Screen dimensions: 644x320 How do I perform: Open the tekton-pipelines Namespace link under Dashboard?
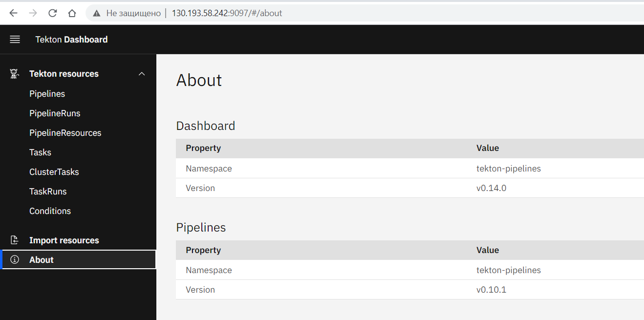(x=508, y=168)
